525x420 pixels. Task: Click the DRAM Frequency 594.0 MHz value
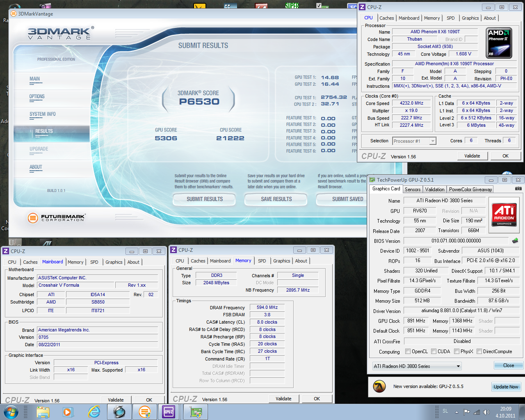(267, 307)
